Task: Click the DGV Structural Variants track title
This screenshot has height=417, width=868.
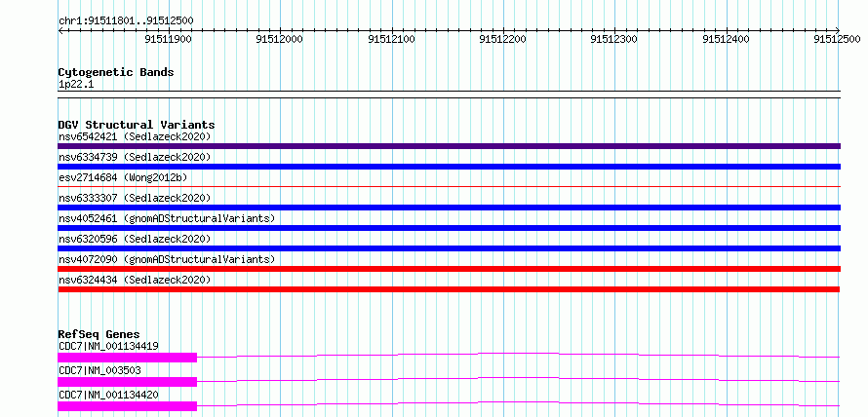Action: pos(137,125)
